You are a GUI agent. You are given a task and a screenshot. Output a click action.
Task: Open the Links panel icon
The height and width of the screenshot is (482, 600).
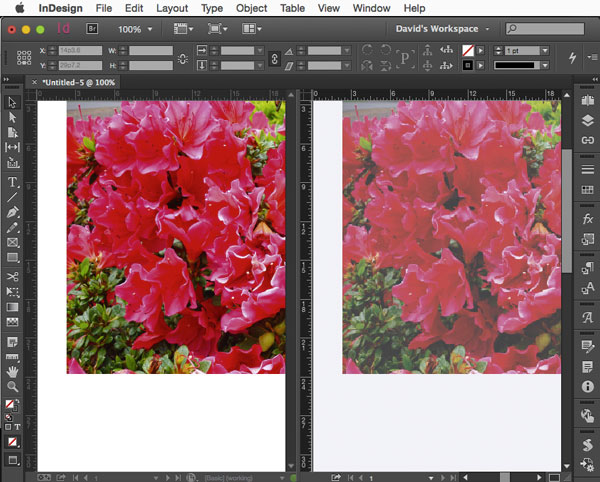pyautogui.click(x=588, y=140)
